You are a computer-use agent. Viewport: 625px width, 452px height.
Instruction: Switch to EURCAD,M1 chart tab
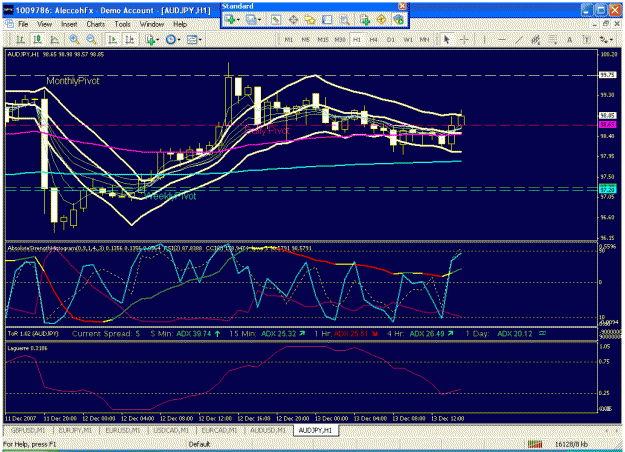[x=219, y=430]
